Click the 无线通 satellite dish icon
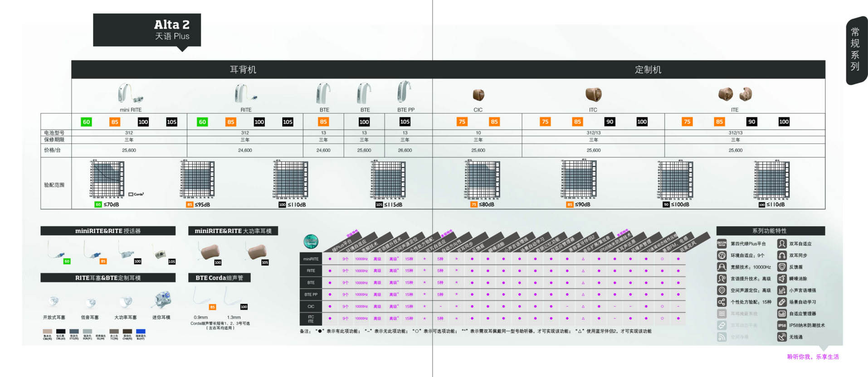The image size is (868, 377). [x=782, y=337]
